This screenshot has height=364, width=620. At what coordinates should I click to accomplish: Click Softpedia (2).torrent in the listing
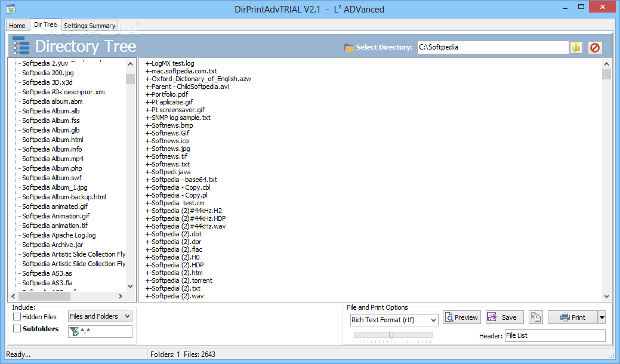(x=179, y=280)
